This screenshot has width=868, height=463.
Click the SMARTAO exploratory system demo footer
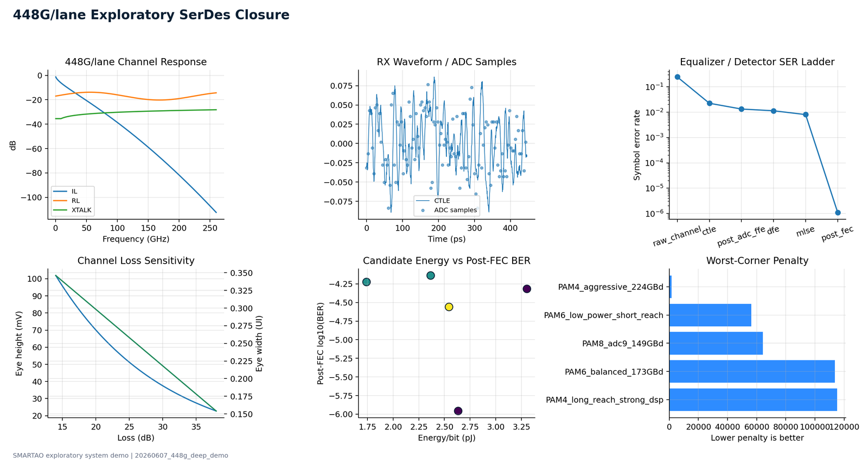pyautogui.click(x=120, y=455)
